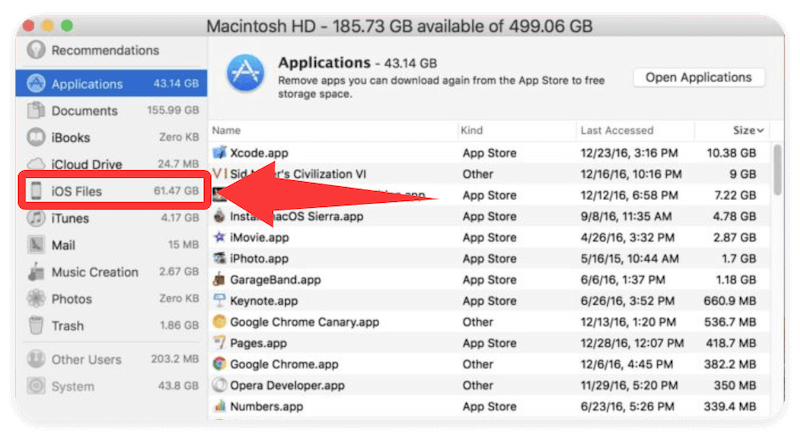Select Google Chrome Canary.app name

[305, 322]
